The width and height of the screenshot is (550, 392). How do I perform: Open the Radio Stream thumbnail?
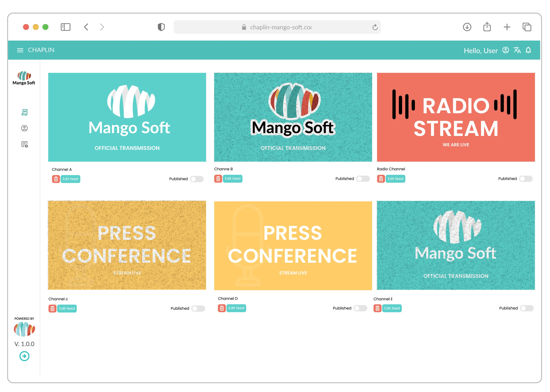click(456, 117)
